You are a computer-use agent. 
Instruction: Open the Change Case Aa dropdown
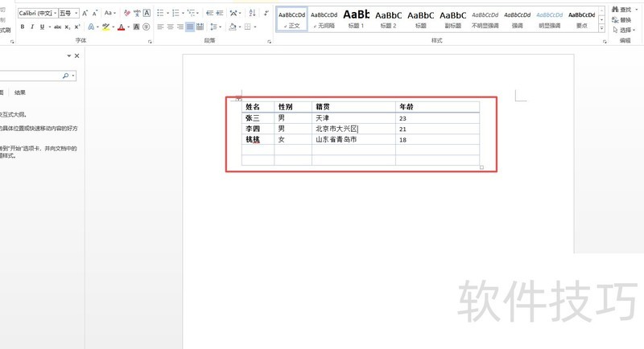point(109,13)
